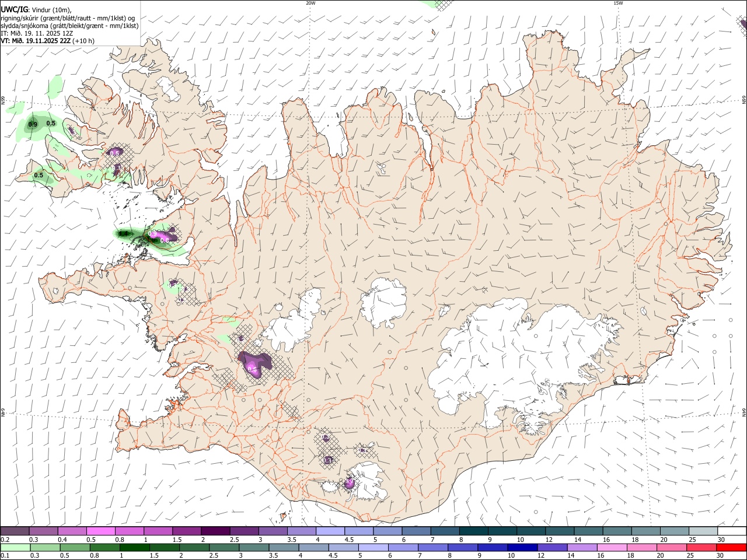
Task: Select the light gray 25 swatch on the snow scale
Action: click(x=703, y=531)
